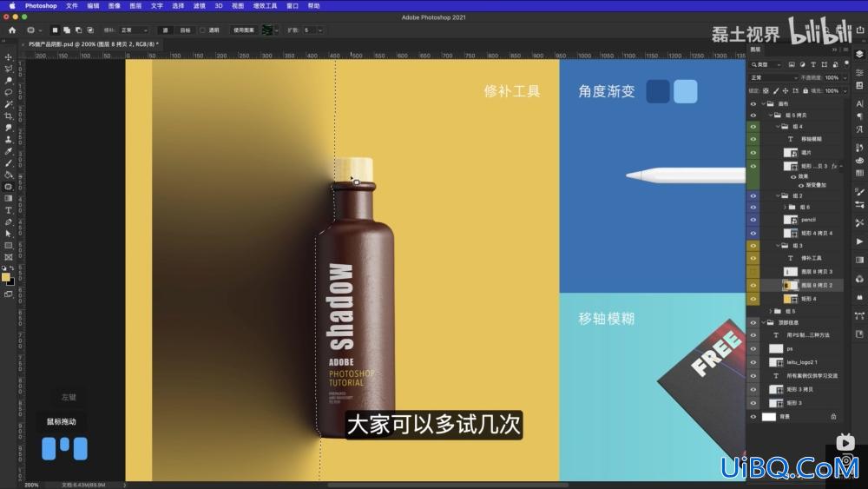The width and height of the screenshot is (868, 489).
Task: Open Swatches grid panel icon in dock
Action: (x=859, y=174)
